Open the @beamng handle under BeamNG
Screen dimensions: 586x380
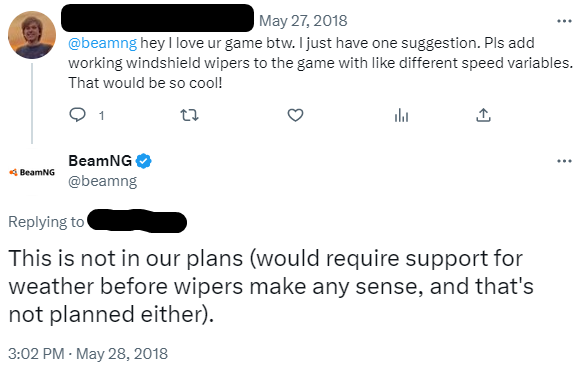pos(103,181)
